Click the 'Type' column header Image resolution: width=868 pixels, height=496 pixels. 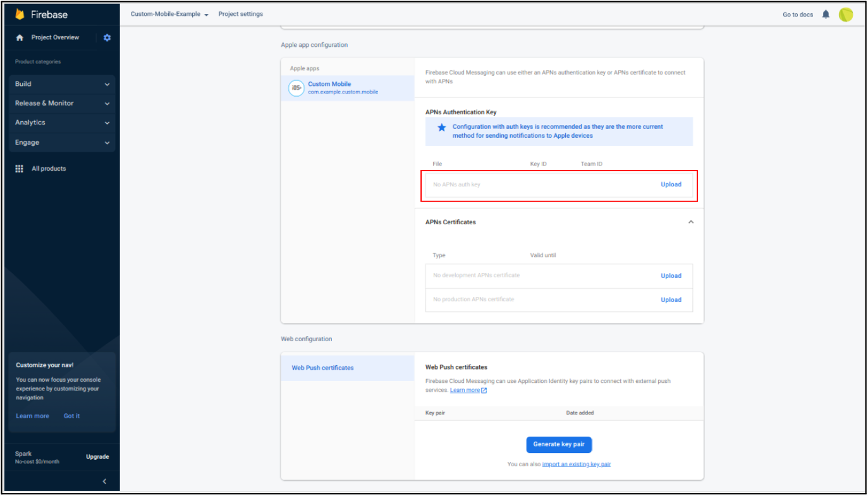coord(439,256)
